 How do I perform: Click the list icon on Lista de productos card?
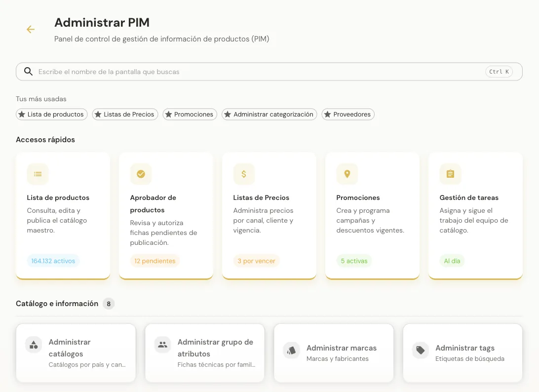[x=38, y=174]
